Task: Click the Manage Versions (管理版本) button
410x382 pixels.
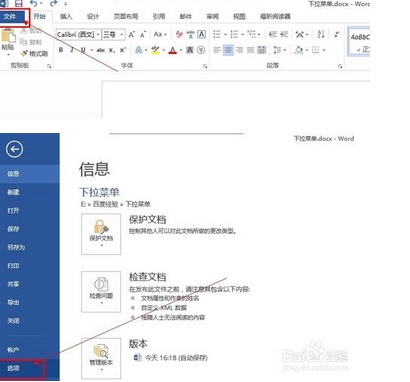Action: tap(101, 358)
